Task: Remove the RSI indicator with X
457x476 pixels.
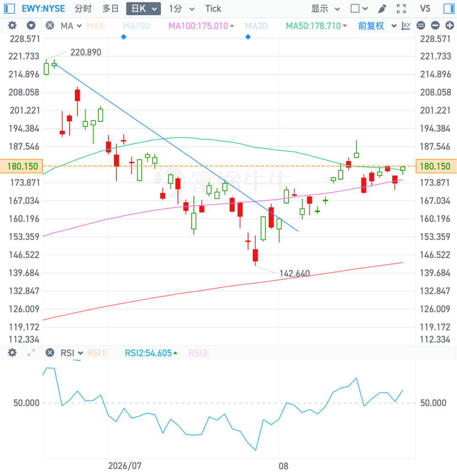Action: pyautogui.click(x=50, y=353)
